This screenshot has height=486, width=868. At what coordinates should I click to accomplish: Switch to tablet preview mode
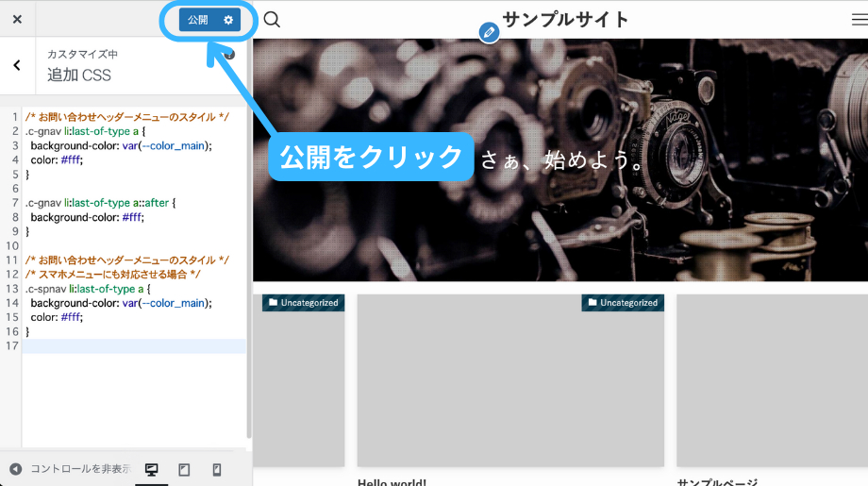(x=184, y=469)
